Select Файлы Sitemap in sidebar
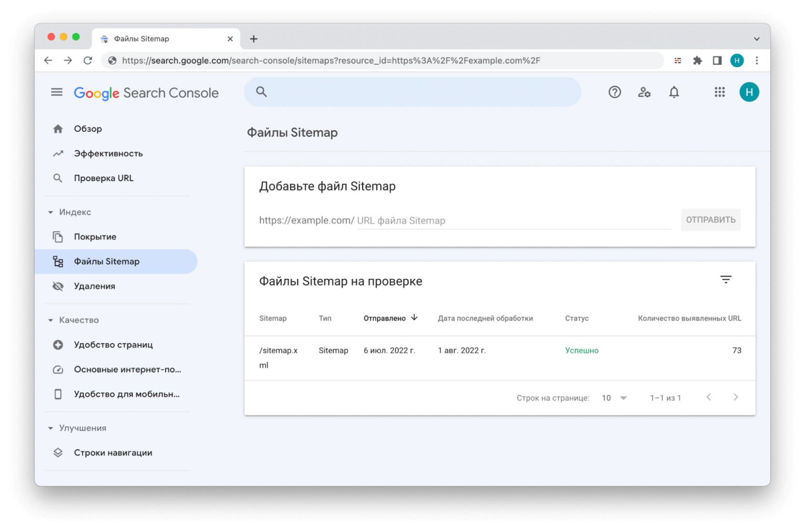The image size is (805, 532). tap(116, 261)
